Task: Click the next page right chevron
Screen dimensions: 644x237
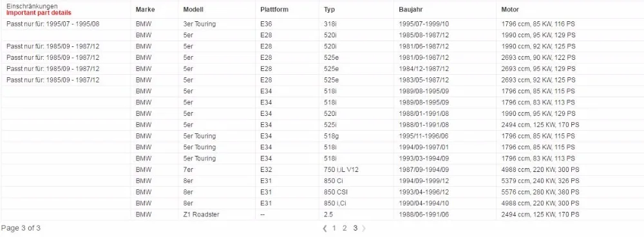Action: tap(363, 229)
